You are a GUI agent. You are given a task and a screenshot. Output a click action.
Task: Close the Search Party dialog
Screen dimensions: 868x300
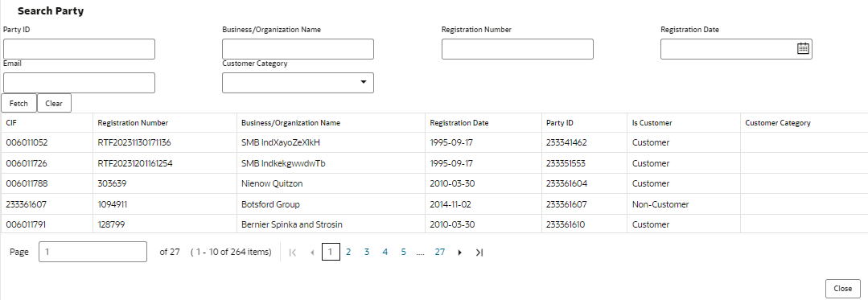point(842,289)
